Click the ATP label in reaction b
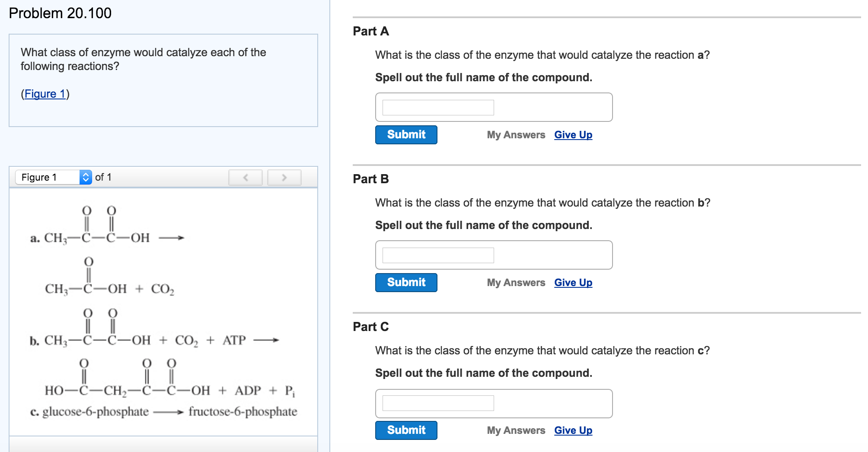The width and height of the screenshot is (868, 452). click(x=234, y=341)
